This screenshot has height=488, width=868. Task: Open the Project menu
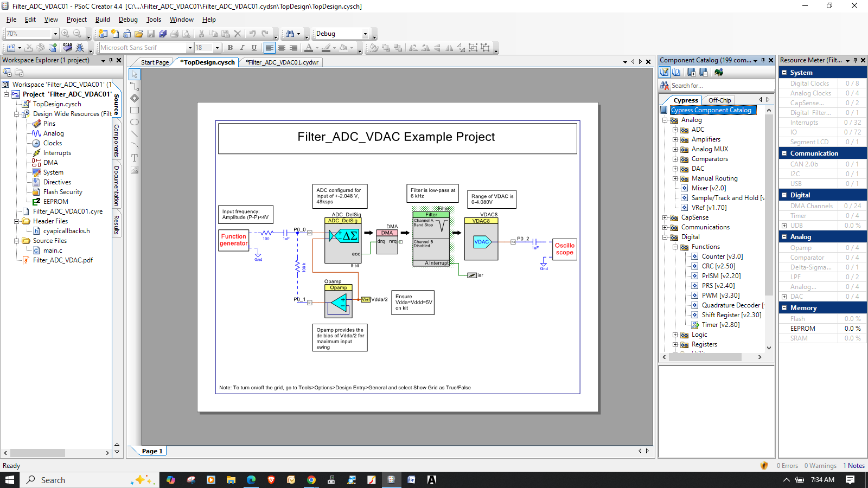76,20
